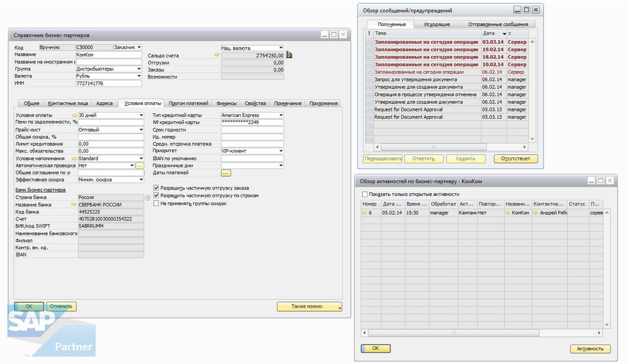This screenshot has height=364, width=628.
Task: Open account balance link arrow near Сальдо счета
Action: 217,55
